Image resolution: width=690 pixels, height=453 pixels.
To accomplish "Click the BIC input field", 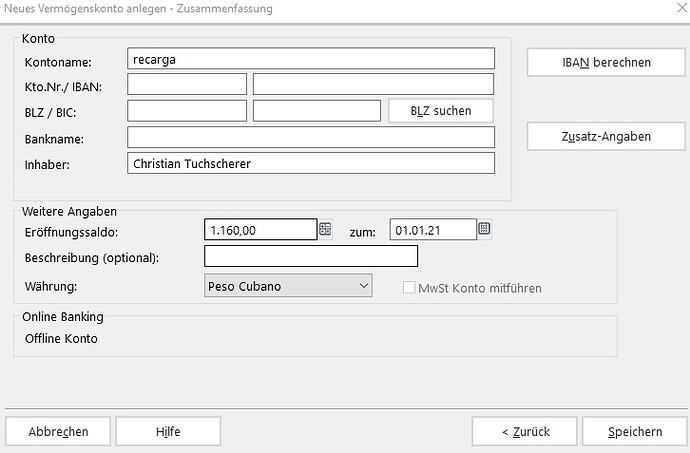I will 317,111.
